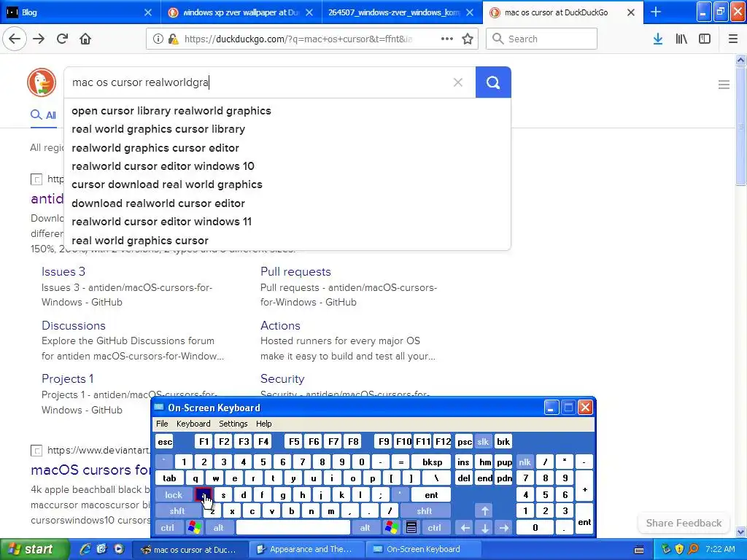The image size is (747, 560).
Task: Click the esc key on keyboard
Action: (x=165, y=441)
